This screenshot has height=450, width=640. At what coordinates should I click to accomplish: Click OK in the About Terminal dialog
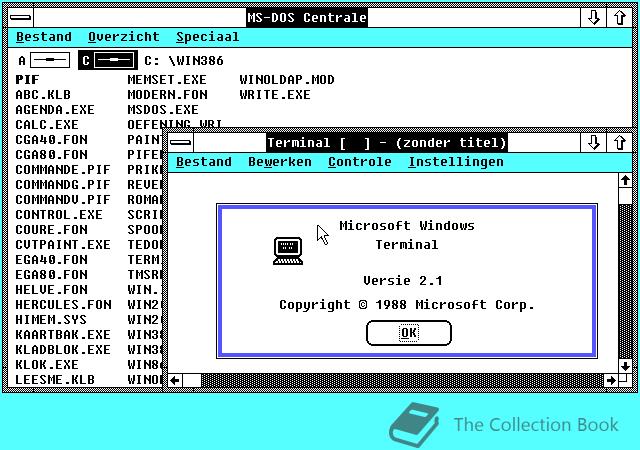coord(409,333)
